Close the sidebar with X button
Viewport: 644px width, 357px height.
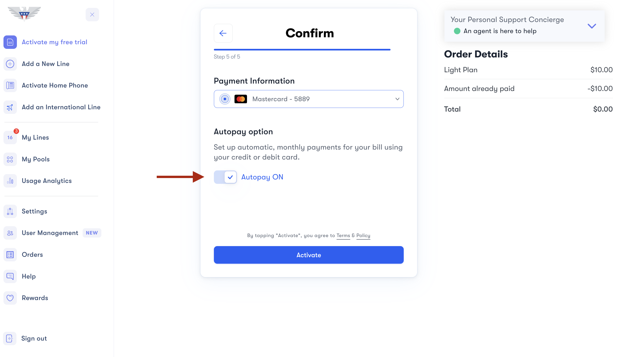click(92, 15)
